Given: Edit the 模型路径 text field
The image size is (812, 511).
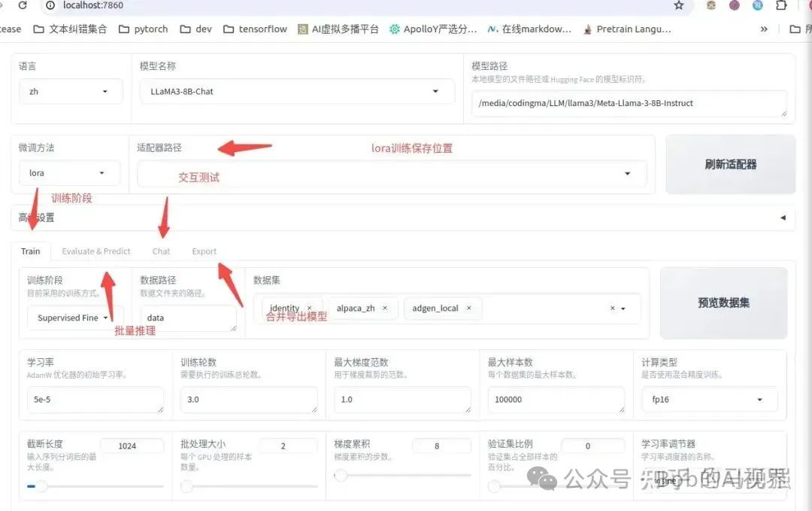Looking at the screenshot, I should [629, 104].
